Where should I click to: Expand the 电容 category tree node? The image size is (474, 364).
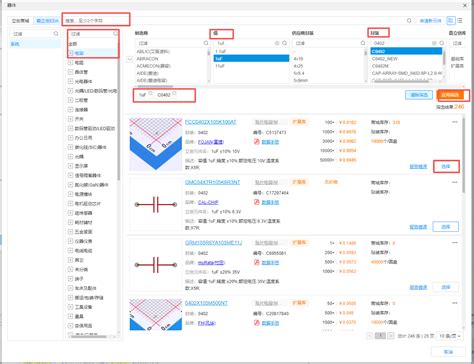[x=70, y=53]
